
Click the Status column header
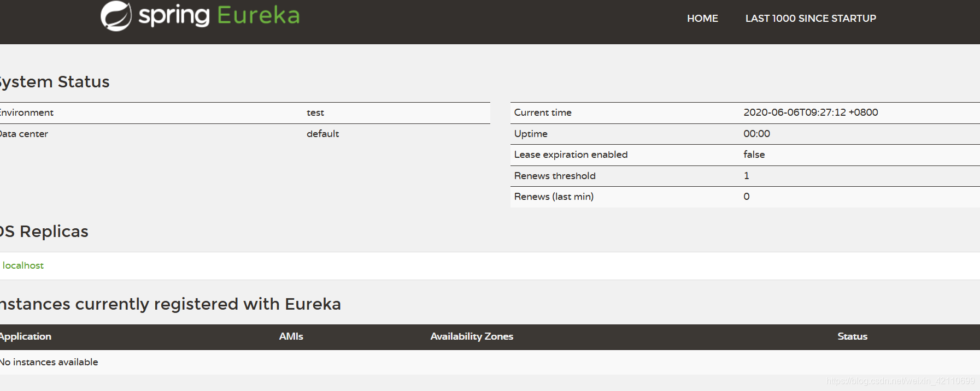click(x=852, y=336)
